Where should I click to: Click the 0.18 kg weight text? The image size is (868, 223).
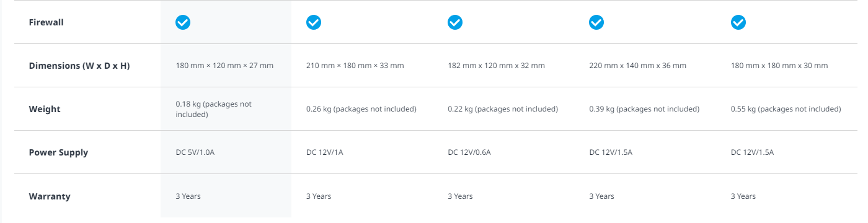click(x=214, y=109)
